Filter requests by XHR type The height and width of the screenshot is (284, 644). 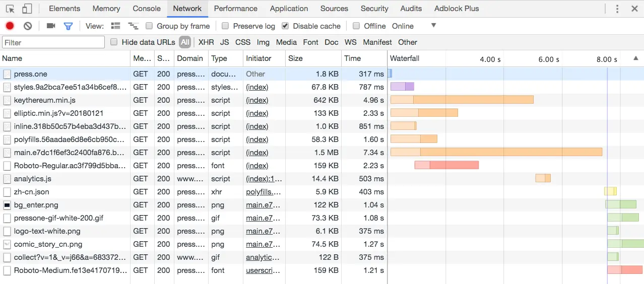coord(206,42)
